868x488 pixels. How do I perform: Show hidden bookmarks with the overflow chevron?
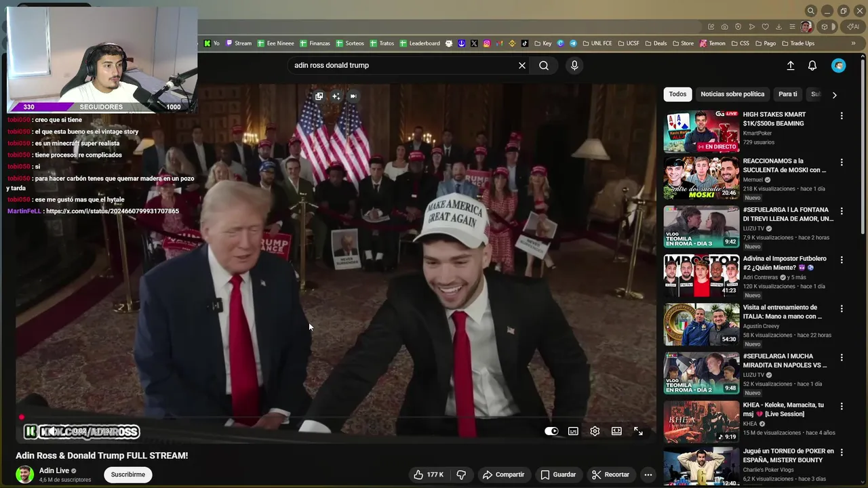click(854, 43)
